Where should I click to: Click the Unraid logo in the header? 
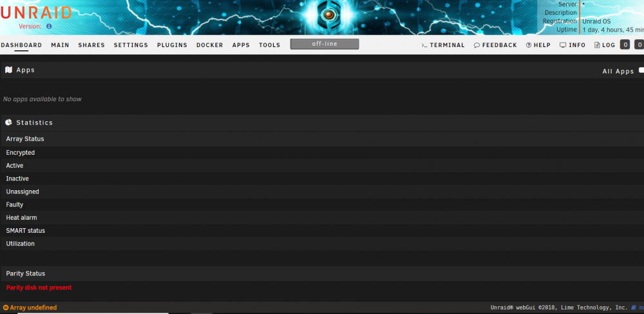(x=36, y=13)
